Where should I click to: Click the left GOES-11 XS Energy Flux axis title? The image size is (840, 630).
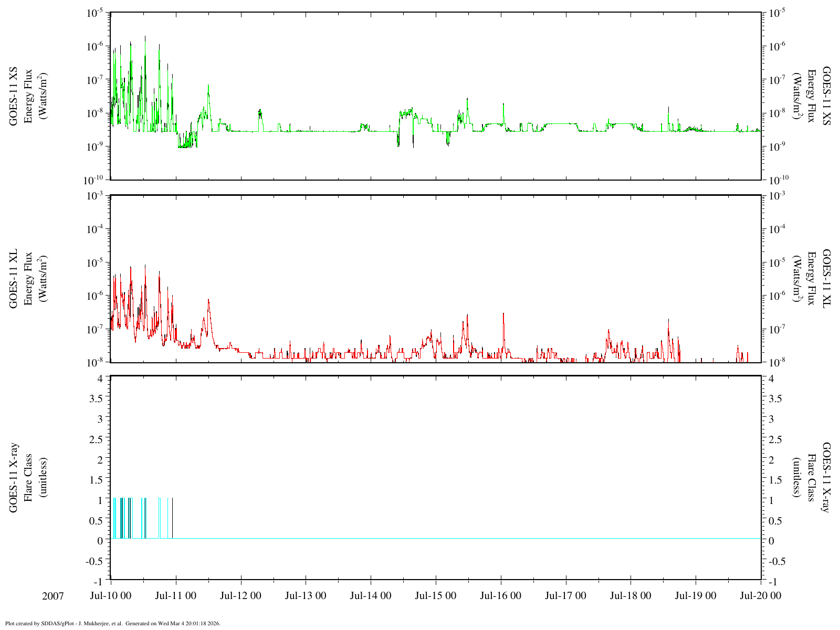(28, 96)
